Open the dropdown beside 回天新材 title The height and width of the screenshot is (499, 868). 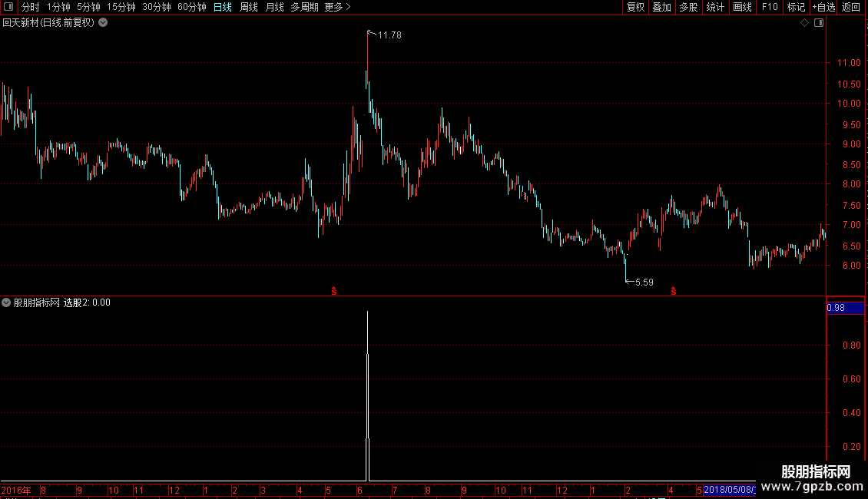coord(103,23)
